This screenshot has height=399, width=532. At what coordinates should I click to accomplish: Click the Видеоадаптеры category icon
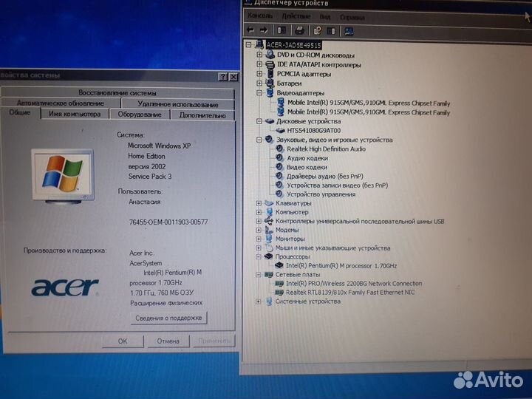pyautogui.click(x=270, y=92)
